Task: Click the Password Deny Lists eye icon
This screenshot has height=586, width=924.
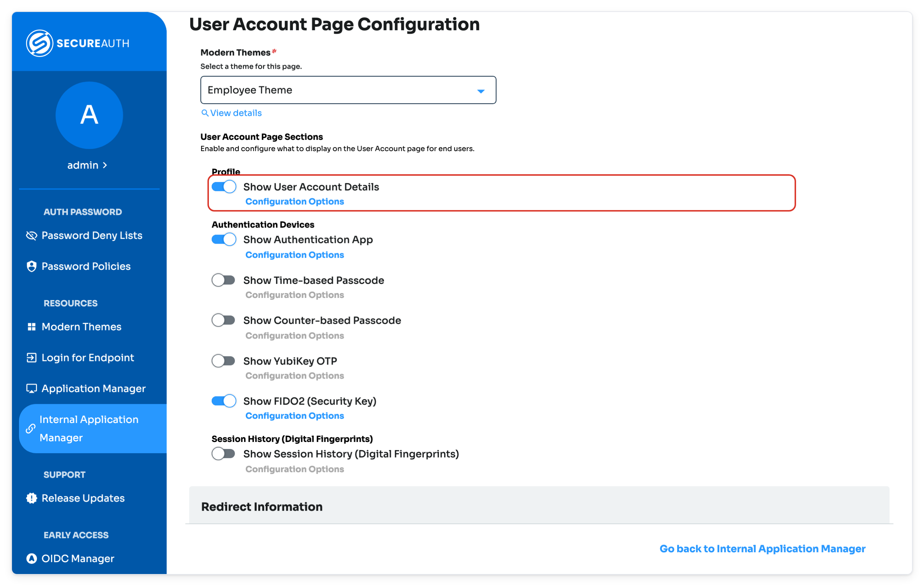Action: [x=31, y=235]
